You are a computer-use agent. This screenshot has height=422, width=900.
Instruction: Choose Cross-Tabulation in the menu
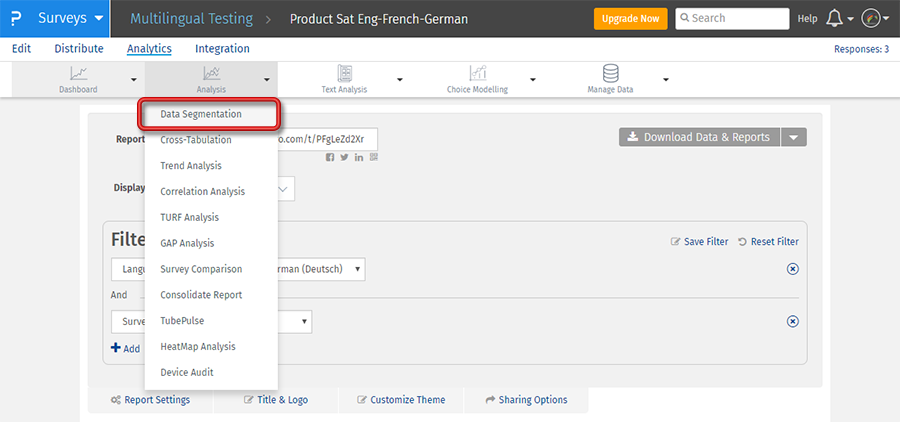(196, 140)
